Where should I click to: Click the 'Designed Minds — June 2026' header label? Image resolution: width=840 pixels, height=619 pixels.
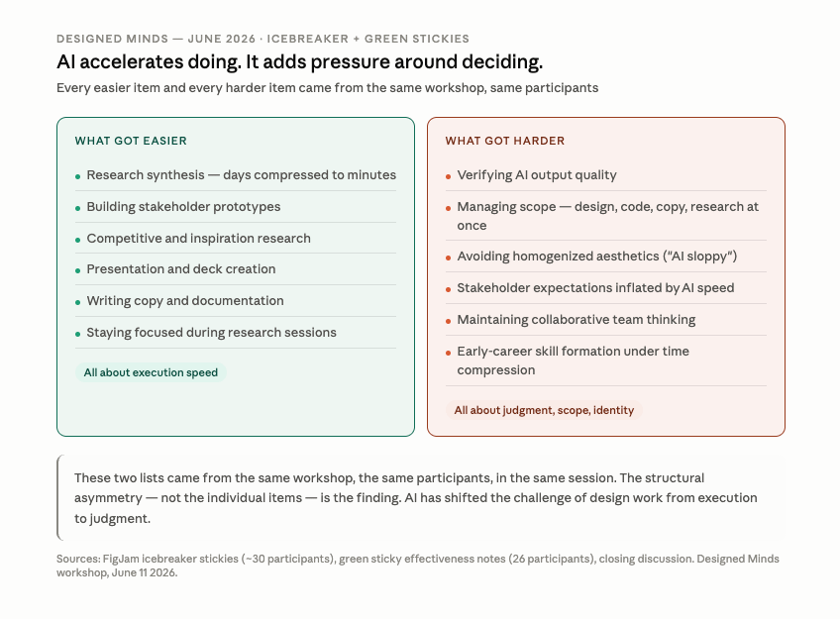262,39
